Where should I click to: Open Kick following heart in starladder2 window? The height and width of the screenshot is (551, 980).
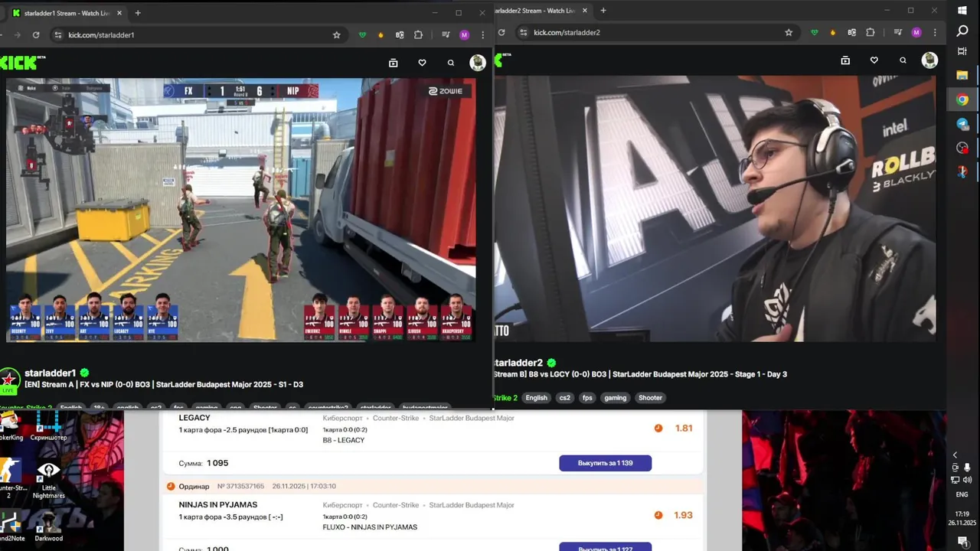874,60
